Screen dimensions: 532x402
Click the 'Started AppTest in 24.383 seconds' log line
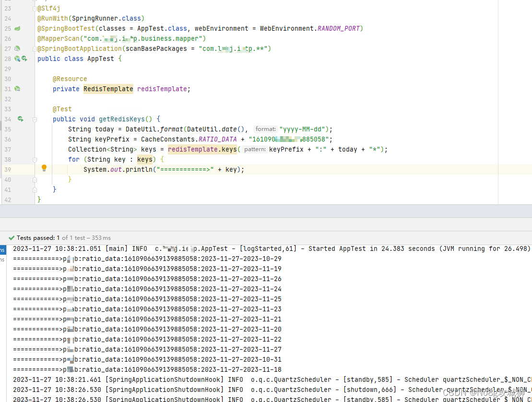[272, 248]
